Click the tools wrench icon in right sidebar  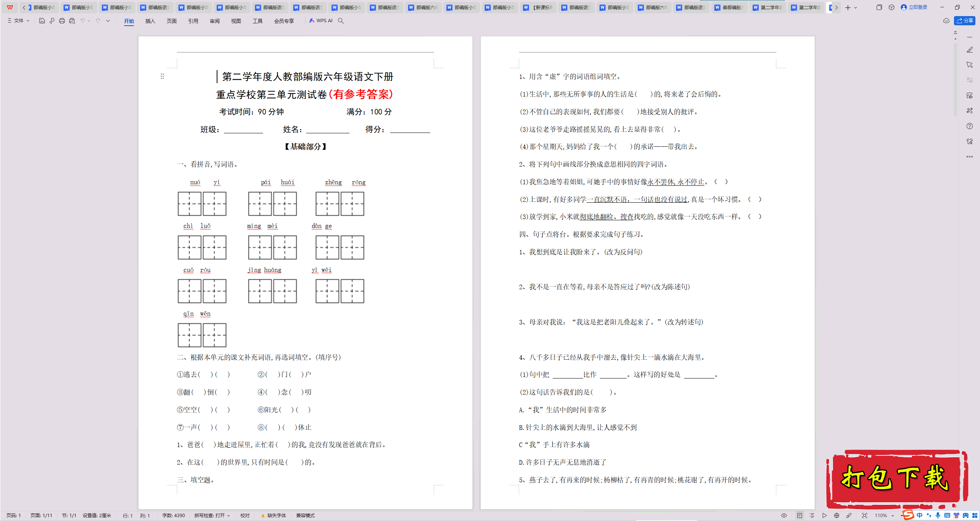[970, 111]
